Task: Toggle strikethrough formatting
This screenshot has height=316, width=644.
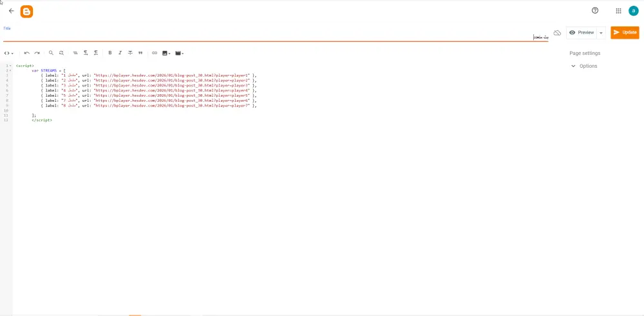Action: click(130, 53)
